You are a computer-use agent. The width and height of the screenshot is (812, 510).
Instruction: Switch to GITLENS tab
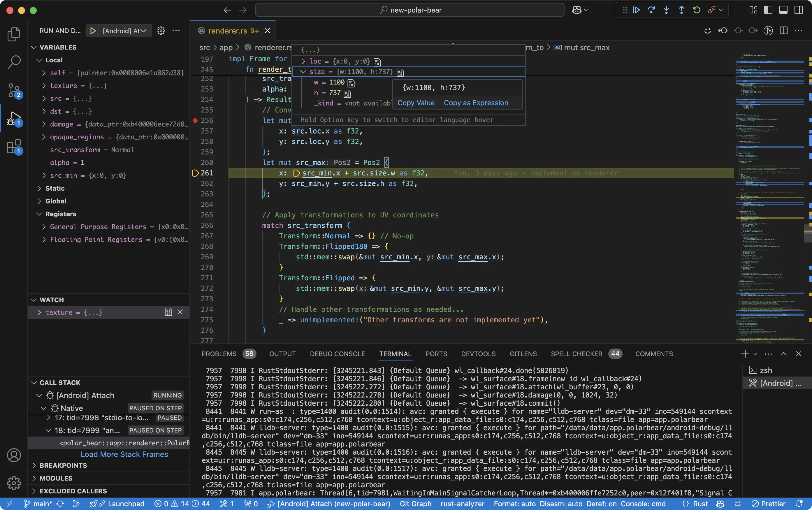click(x=523, y=354)
